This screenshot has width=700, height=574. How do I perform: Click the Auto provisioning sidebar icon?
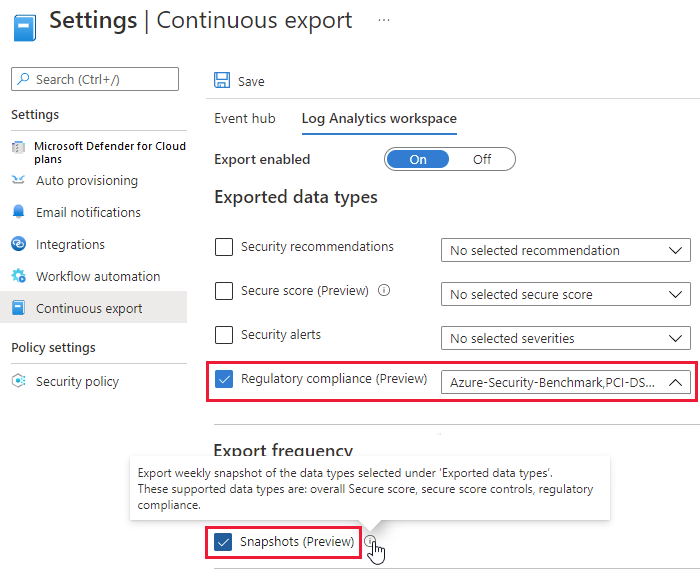click(18, 180)
